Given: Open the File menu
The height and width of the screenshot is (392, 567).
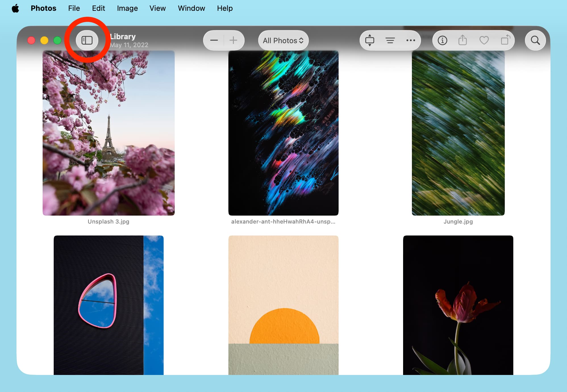Looking at the screenshot, I should point(74,8).
